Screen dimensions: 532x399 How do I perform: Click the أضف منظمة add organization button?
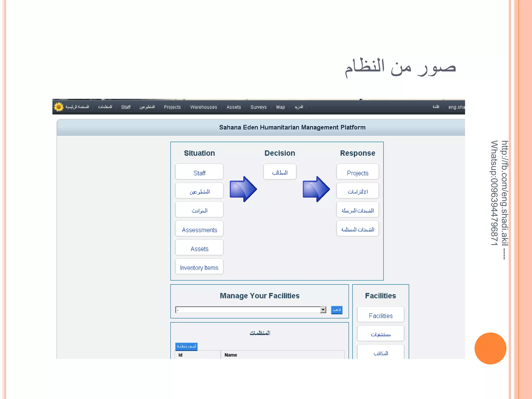point(186,346)
